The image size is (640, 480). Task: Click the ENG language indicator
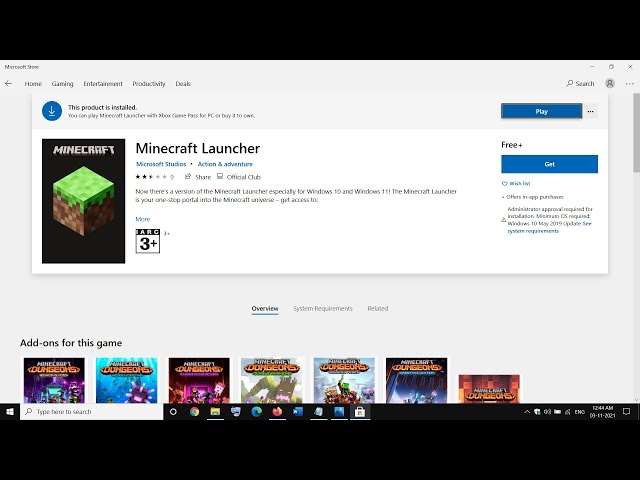click(x=580, y=412)
